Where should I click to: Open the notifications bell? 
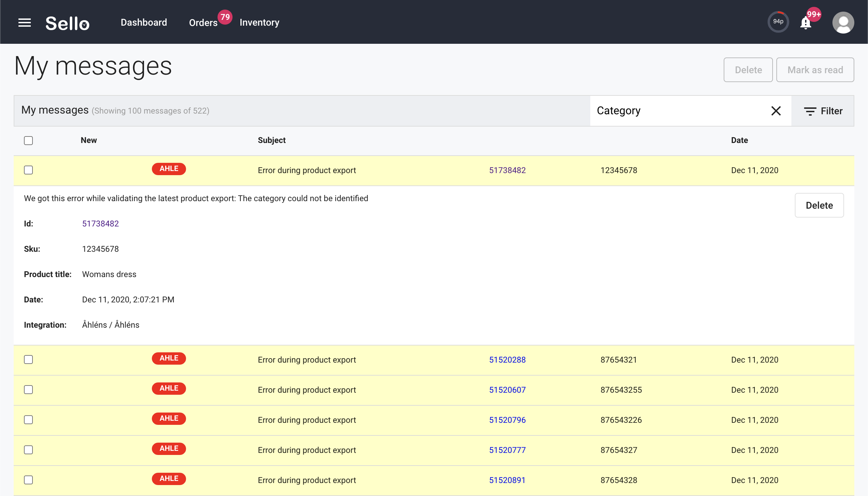(805, 23)
